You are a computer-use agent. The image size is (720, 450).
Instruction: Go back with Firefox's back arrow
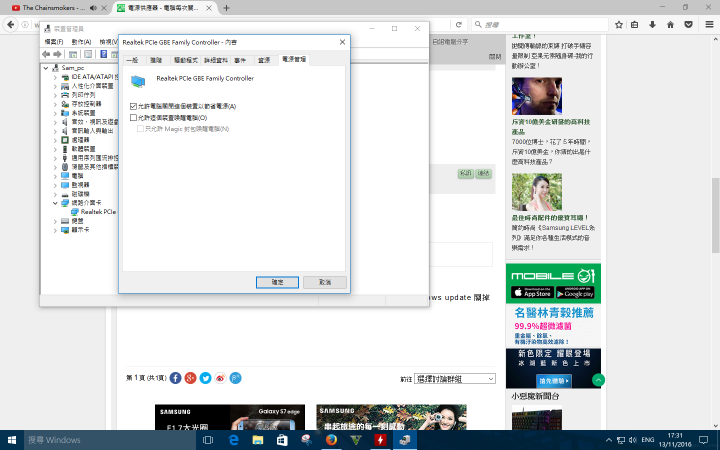(11, 24)
